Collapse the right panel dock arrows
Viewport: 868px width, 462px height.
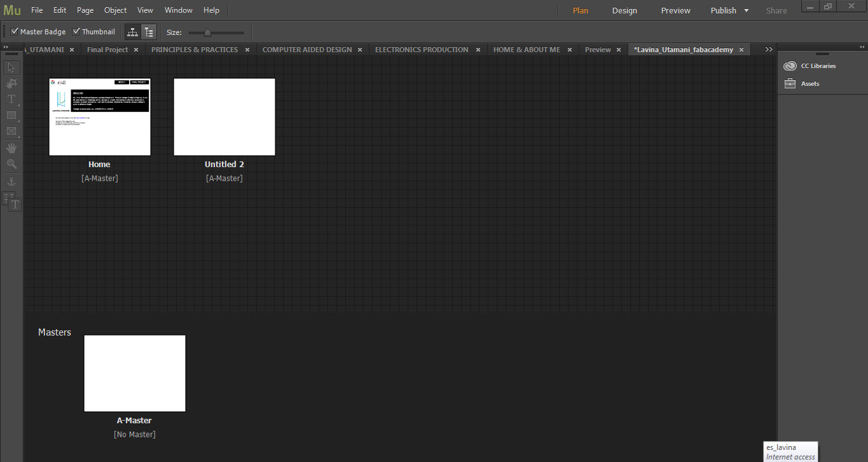862,47
